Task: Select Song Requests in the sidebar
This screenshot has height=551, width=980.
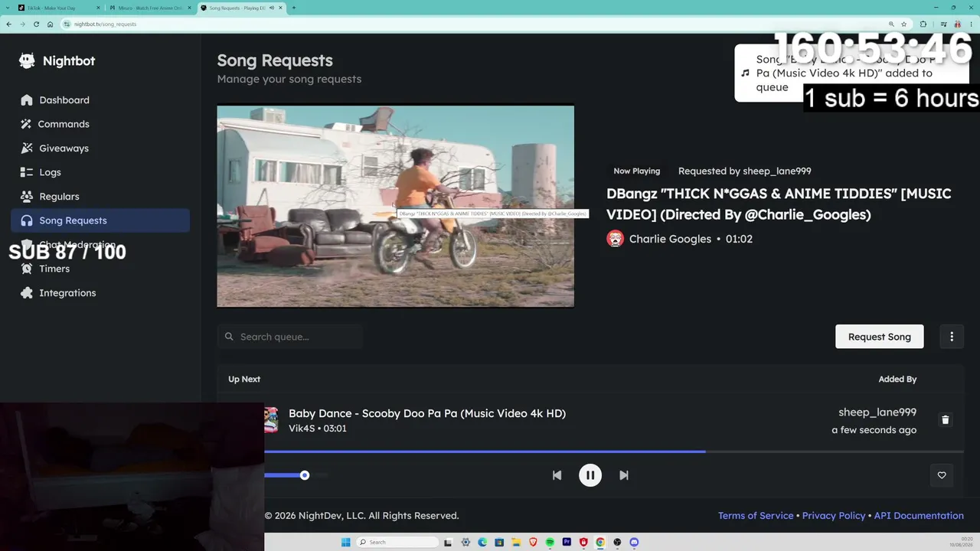Action: pyautogui.click(x=100, y=220)
